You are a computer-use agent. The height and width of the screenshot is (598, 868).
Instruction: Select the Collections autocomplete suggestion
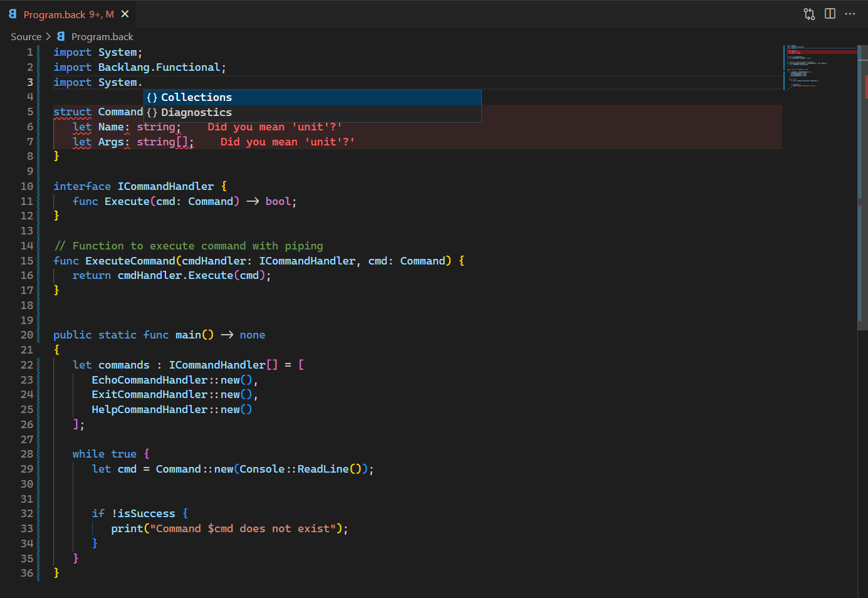(196, 98)
